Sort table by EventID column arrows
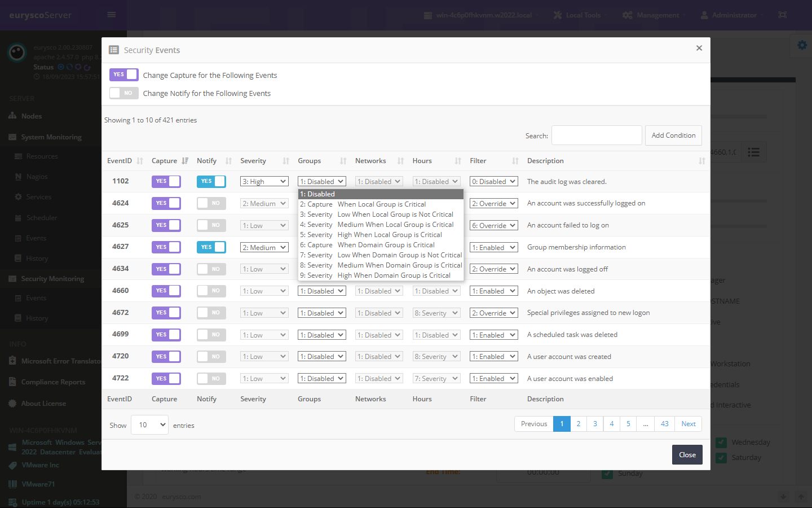This screenshot has height=508, width=812. click(140, 161)
